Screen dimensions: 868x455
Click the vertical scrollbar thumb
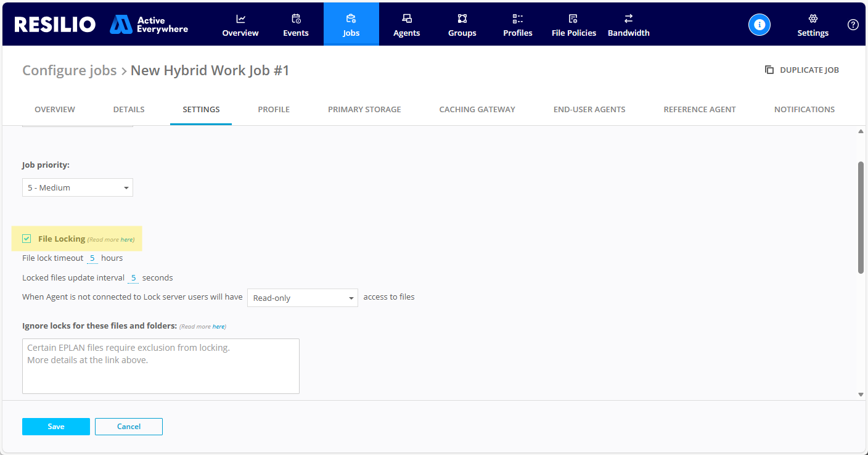click(861, 217)
